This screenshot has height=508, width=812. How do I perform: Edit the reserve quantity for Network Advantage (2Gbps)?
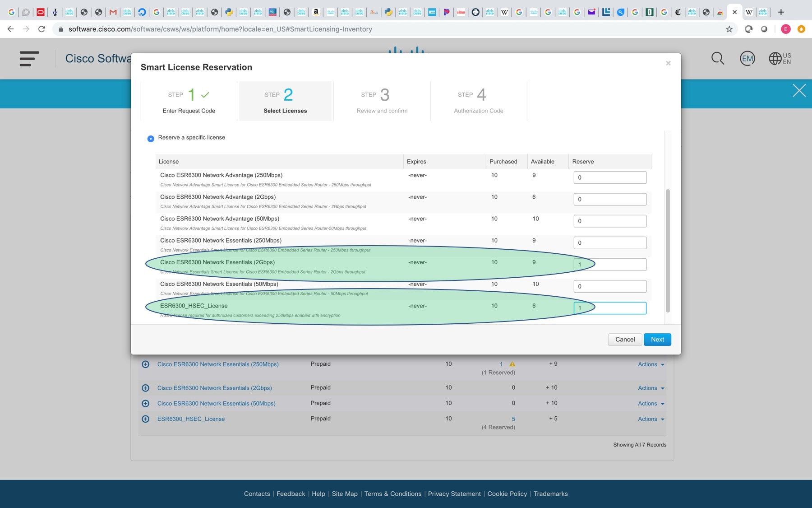610,199
